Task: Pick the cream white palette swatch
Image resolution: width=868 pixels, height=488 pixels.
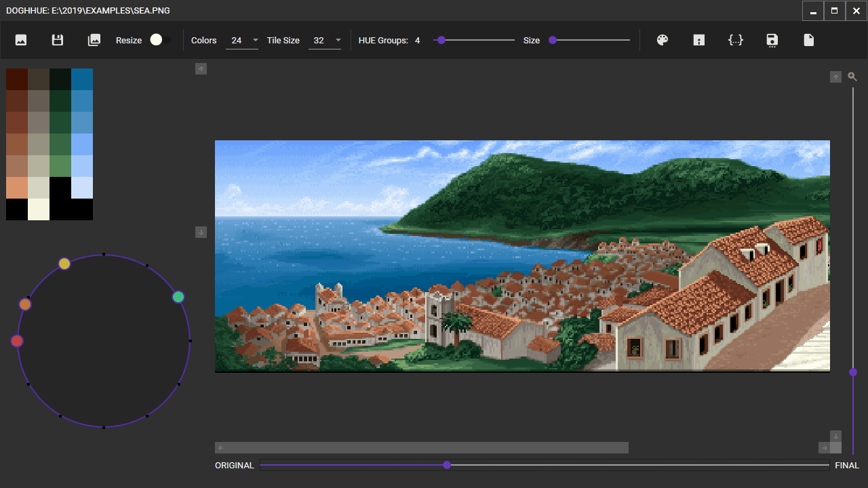Action: pyautogui.click(x=39, y=209)
